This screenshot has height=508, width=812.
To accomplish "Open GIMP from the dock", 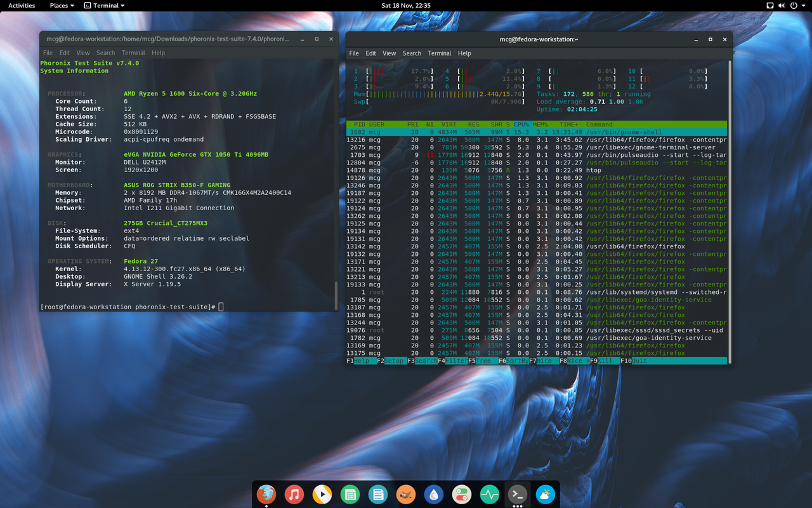I will 405,495.
